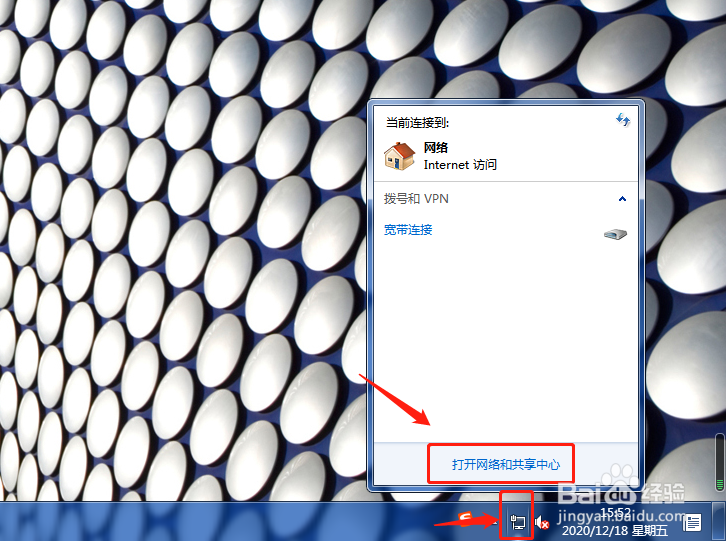Click the refresh network list icon

(x=623, y=120)
